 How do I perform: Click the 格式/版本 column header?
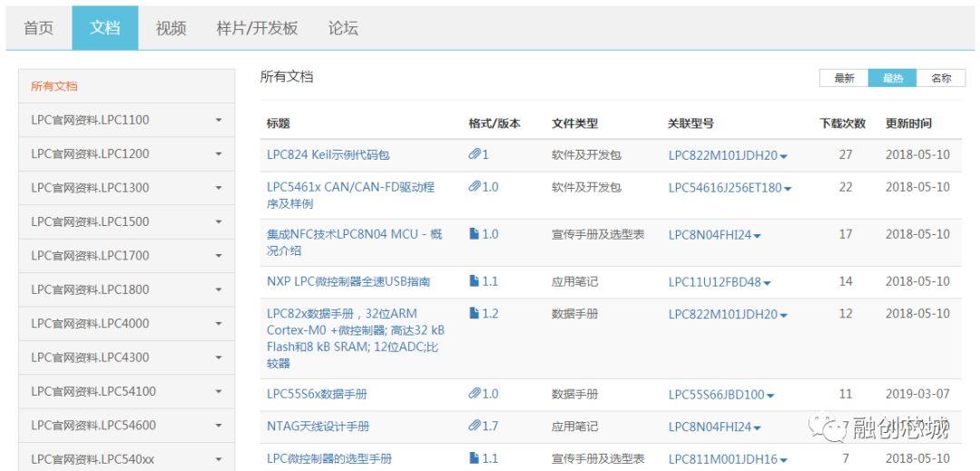click(495, 123)
